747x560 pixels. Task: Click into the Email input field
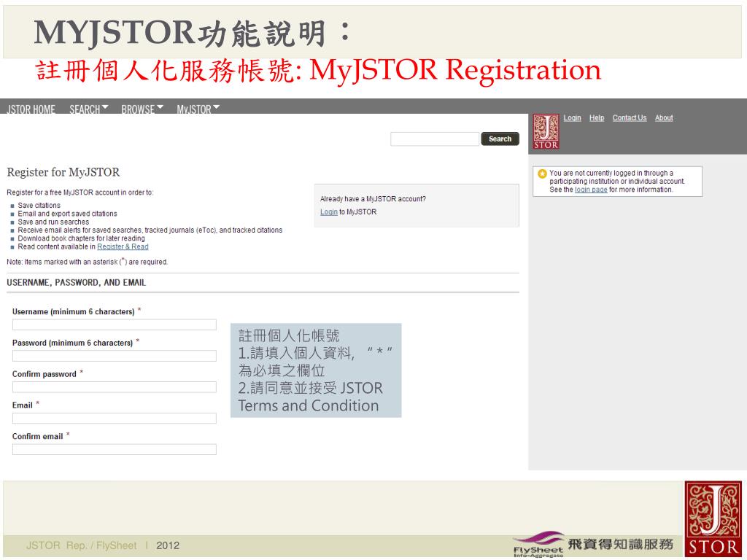click(115, 418)
